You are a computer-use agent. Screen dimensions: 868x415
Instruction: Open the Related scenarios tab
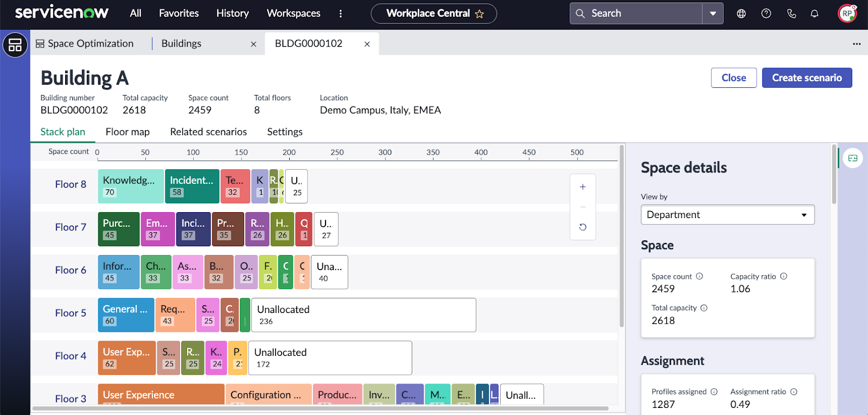tap(208, 132)
